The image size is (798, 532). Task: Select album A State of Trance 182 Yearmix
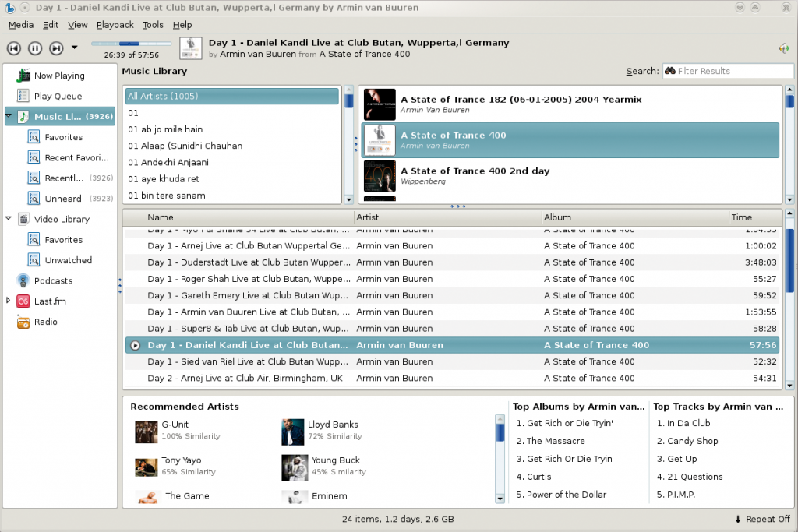pyautogui.click(x=570, y=104)
